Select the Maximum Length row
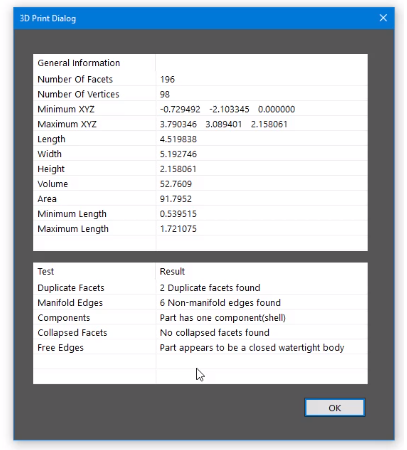 200,229
